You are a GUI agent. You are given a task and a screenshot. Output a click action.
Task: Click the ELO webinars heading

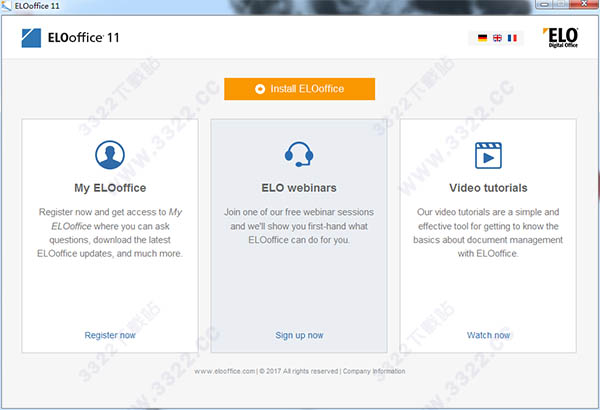pyautogui.click(x=299, y=188)
